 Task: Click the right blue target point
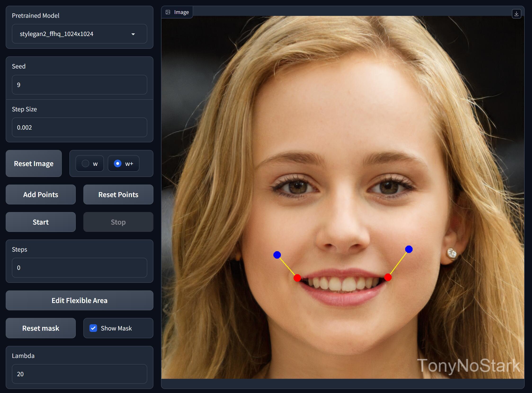[409, 249]
